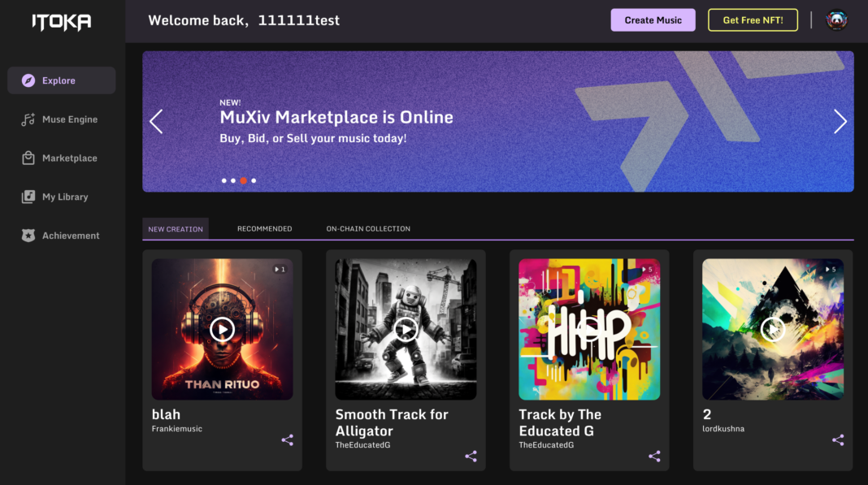Play Track by The Educated G
Screen dimensions: 868x485
pyautogui.click(x=589, y=329)
